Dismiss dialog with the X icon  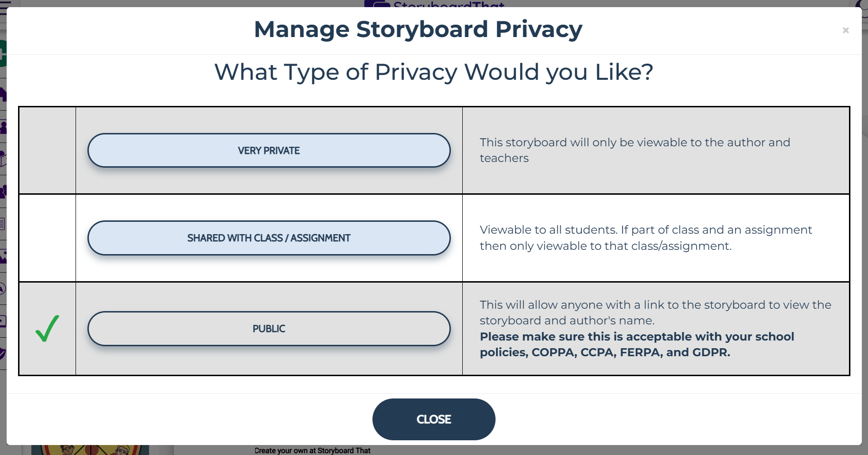[846, 30]
